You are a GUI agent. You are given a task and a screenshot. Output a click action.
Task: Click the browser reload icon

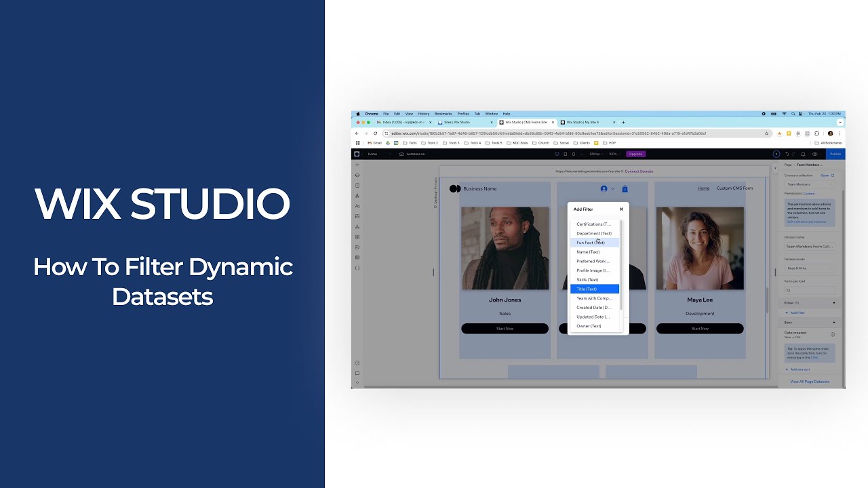(375, 134)
